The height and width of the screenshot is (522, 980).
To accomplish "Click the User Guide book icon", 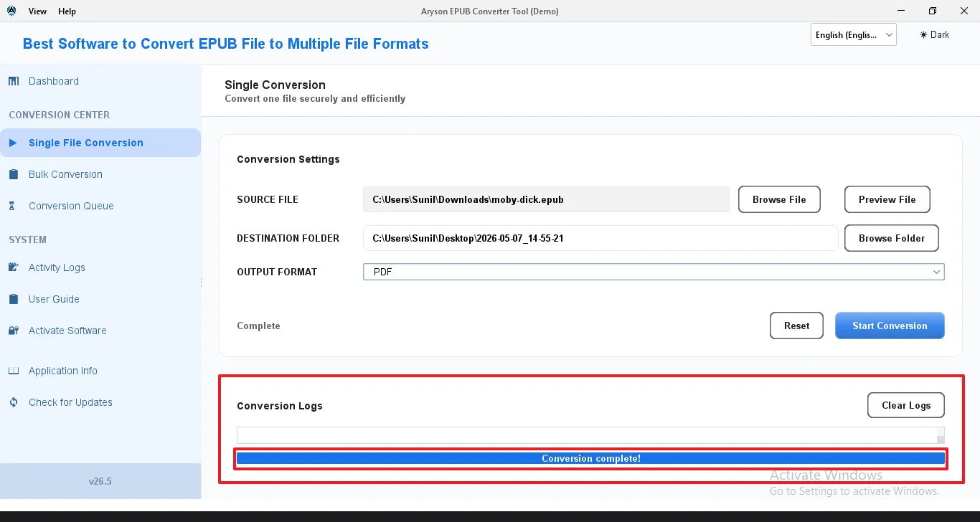I will point(14,299).
